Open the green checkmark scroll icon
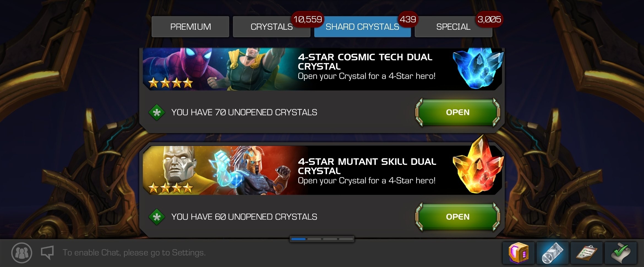 tap(621, 253)
